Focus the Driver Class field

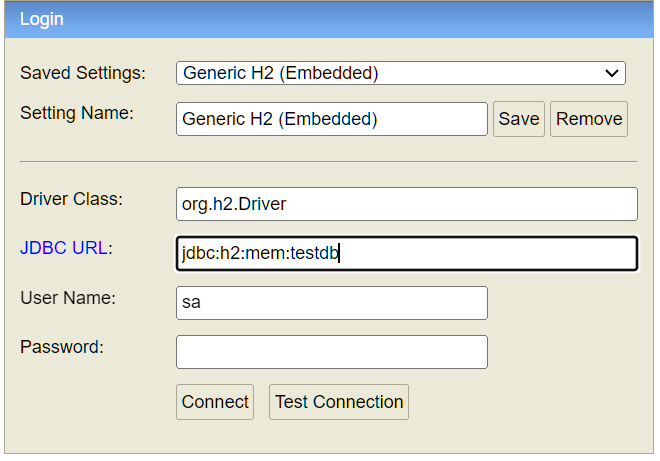[x=407, y=204]
